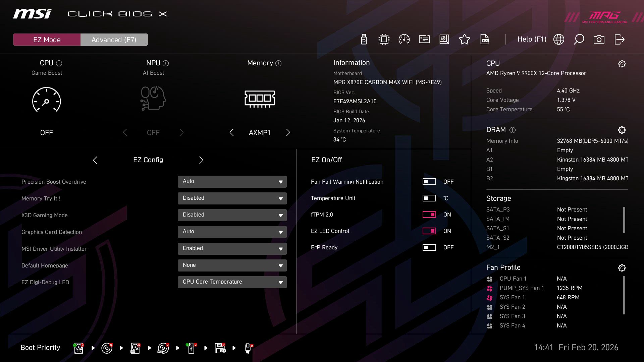Turn off EZ LED Control
The width and height of the screenshot is (644, 362).
tap(429, 231)
